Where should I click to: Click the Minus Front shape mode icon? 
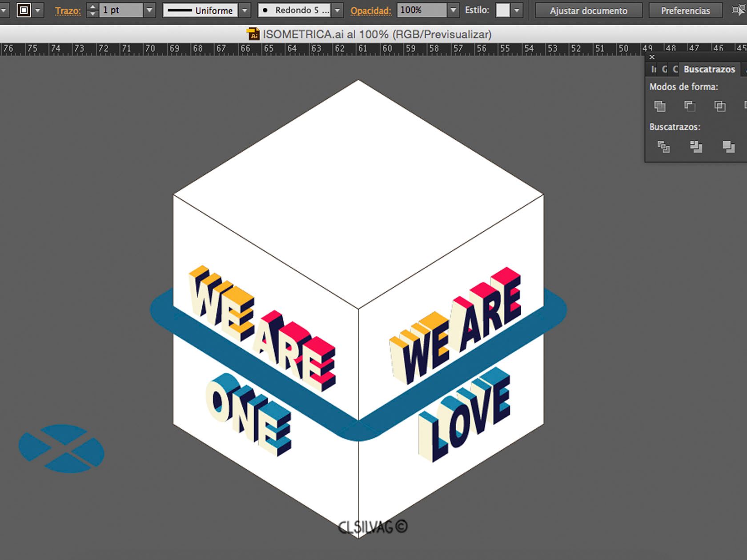tap(690, 106)
